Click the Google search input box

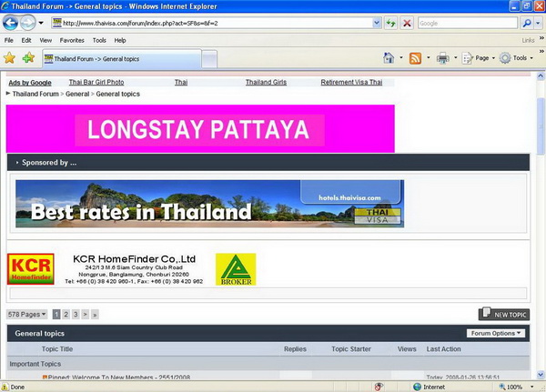click(468, 24)
